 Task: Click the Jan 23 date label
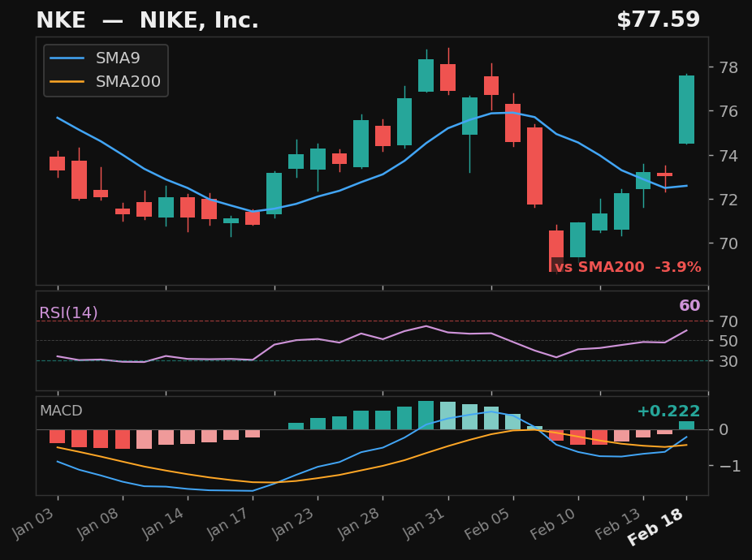293,523
